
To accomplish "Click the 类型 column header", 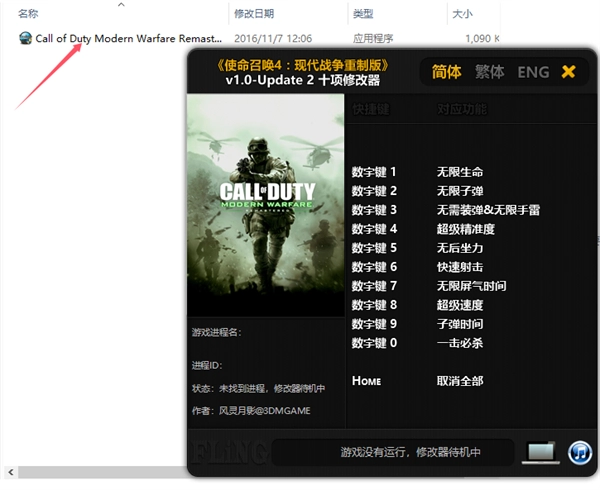I will [363, 14].
